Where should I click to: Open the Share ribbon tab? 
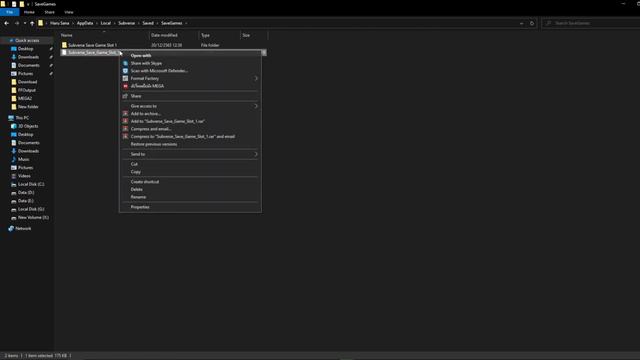(49, 12)
